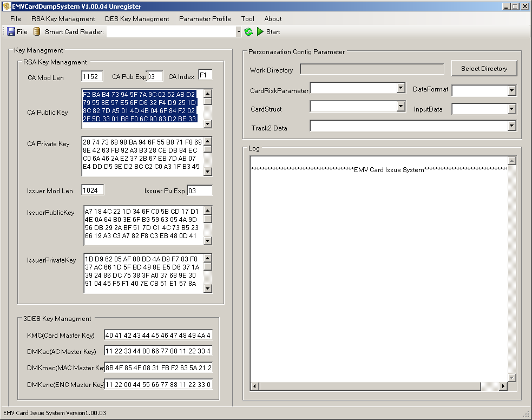Click the app icon in title bar
Viewport: 532px width, 420px height.
(6, 6)
